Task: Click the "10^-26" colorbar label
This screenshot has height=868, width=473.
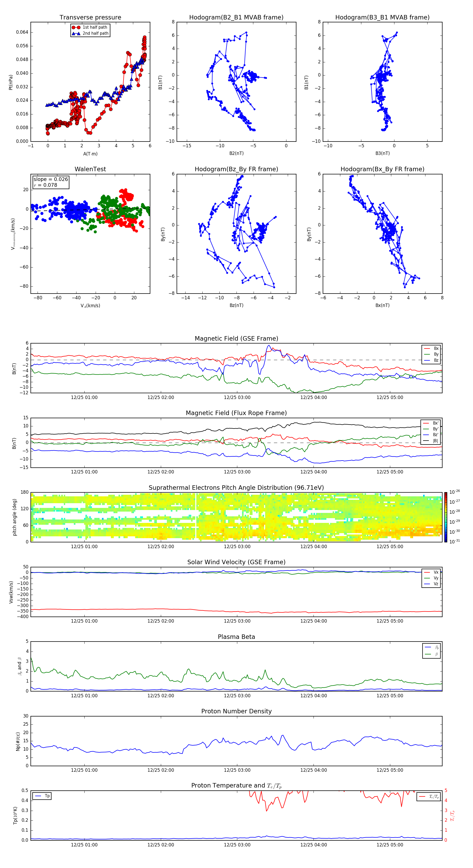Action: [455, 492]
